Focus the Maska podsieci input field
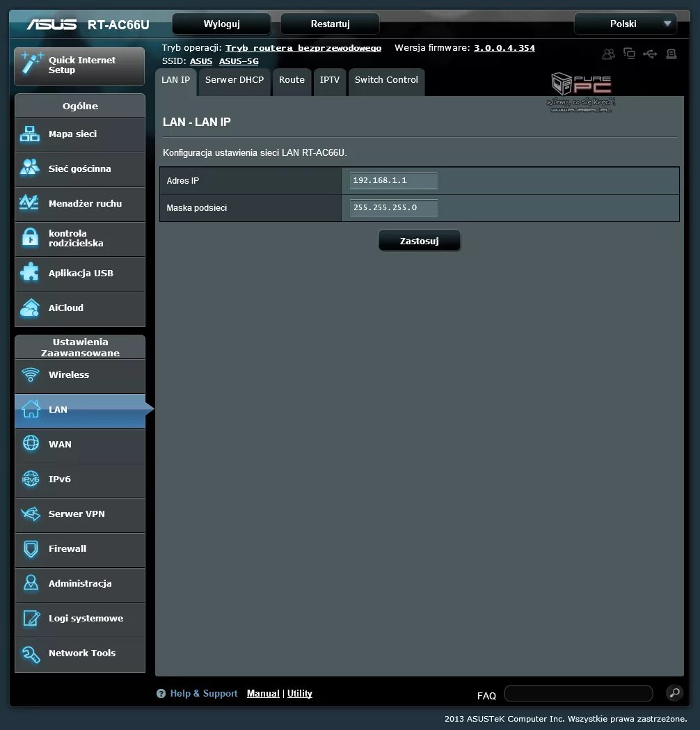The image size is (700, 730). [394, 207]
